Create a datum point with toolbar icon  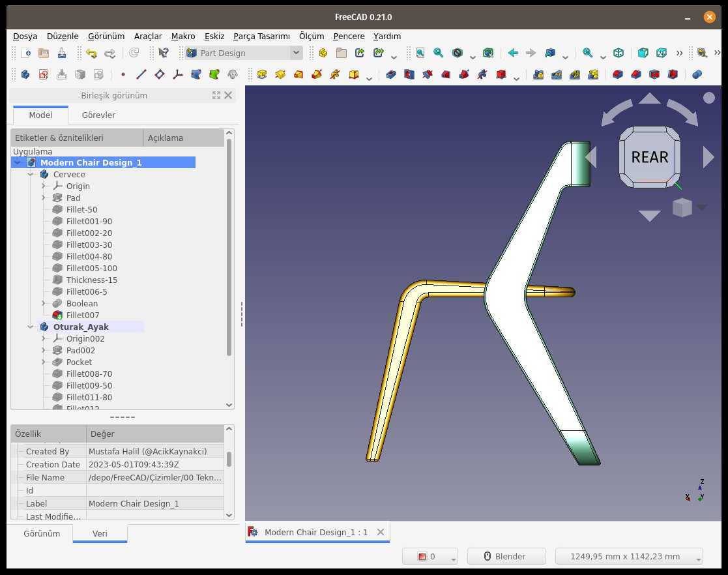(123, 74)
